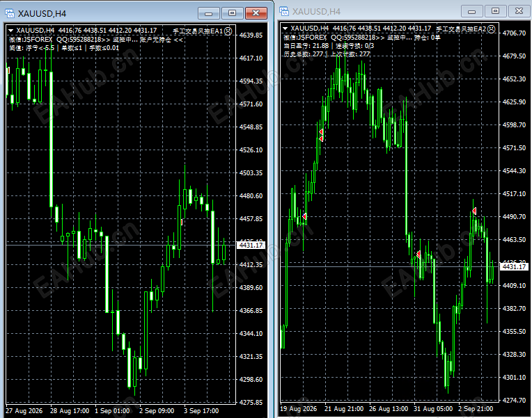This screenshot has width=532, height=418.
Task: Click the 4571.60 price level on left scale
Action: tap(251, 104)
